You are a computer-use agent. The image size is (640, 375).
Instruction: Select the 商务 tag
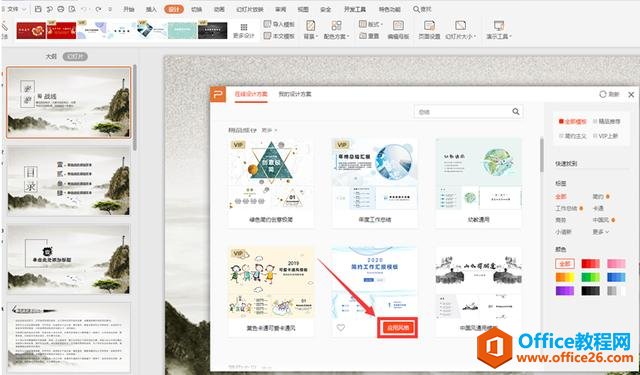(560, 220)
